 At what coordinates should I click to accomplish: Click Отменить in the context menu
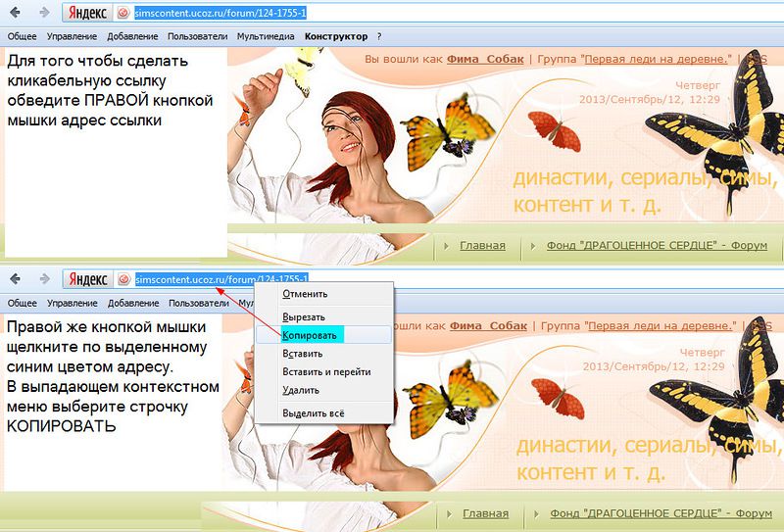(305, 294)
